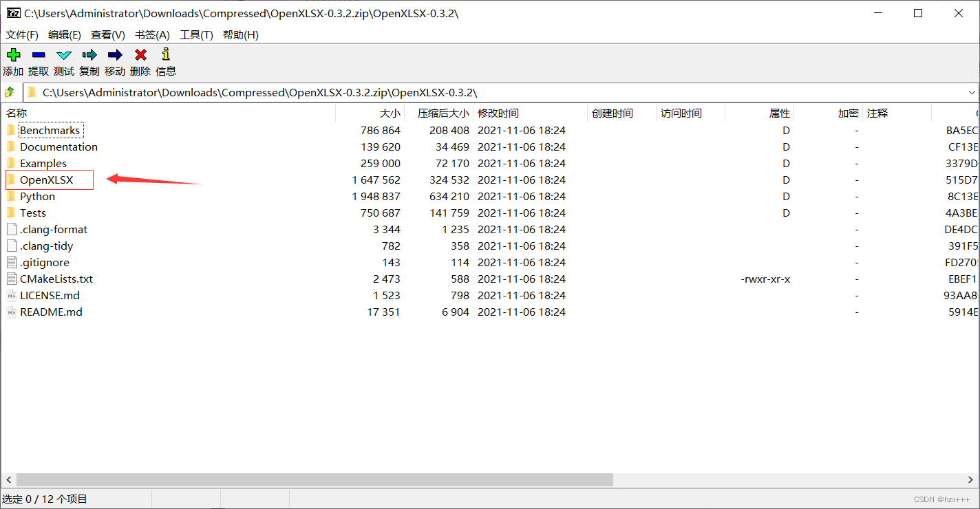Select the README.md file
This screenshot has width=980, height=509.
click(x=51, y=312)
